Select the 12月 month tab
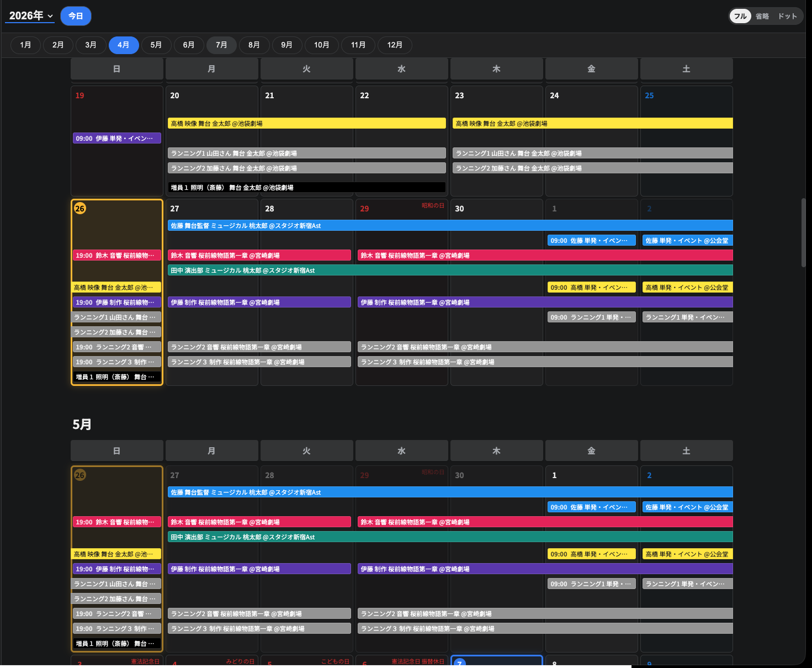The image size is (812, 668). click(395, 45)
